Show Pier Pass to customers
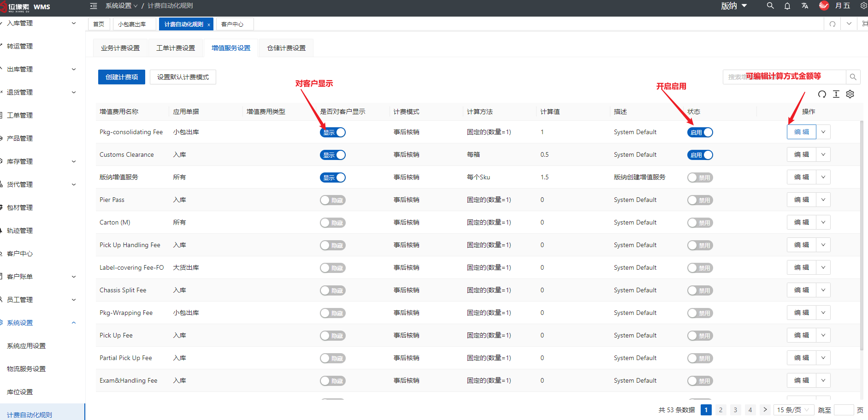The image size is (868, 420). pyautogui.click(x=333, y=200)
